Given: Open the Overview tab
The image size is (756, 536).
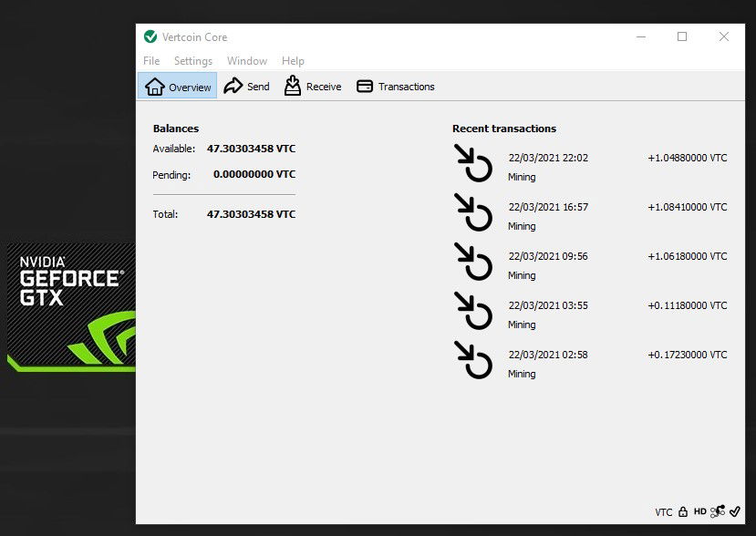Looking at the screenshot, I should coord(178,87).
